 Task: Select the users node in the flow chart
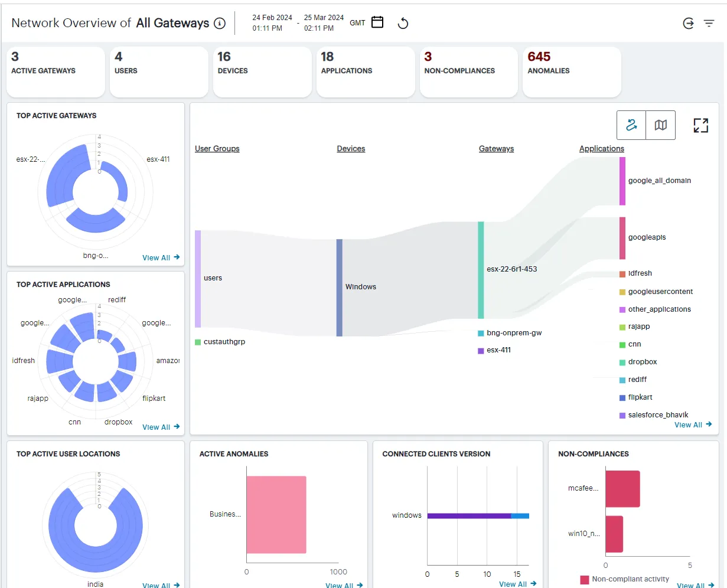tap(198, 279)
